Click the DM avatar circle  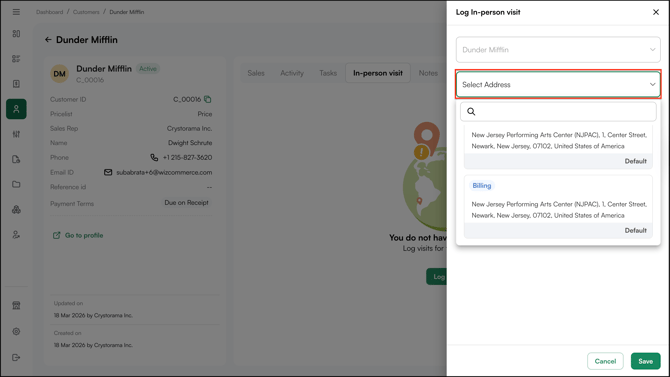click(x=59, y=74)
